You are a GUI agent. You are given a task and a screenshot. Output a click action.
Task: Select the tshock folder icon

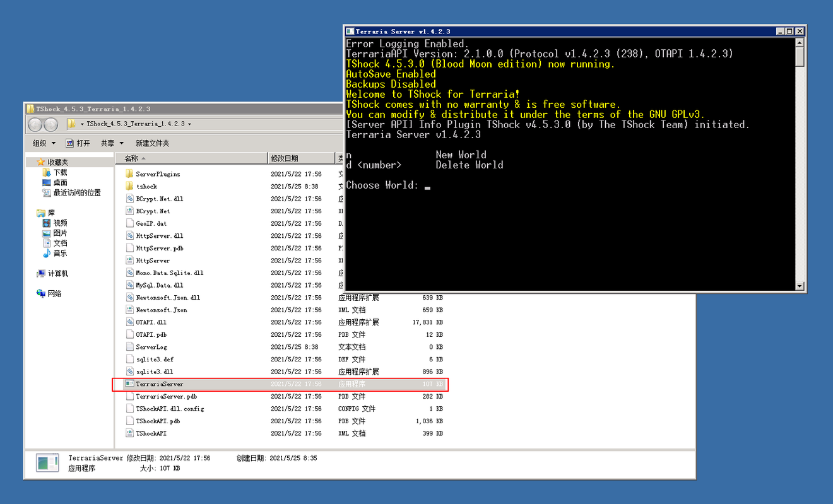tap(129, 186)
